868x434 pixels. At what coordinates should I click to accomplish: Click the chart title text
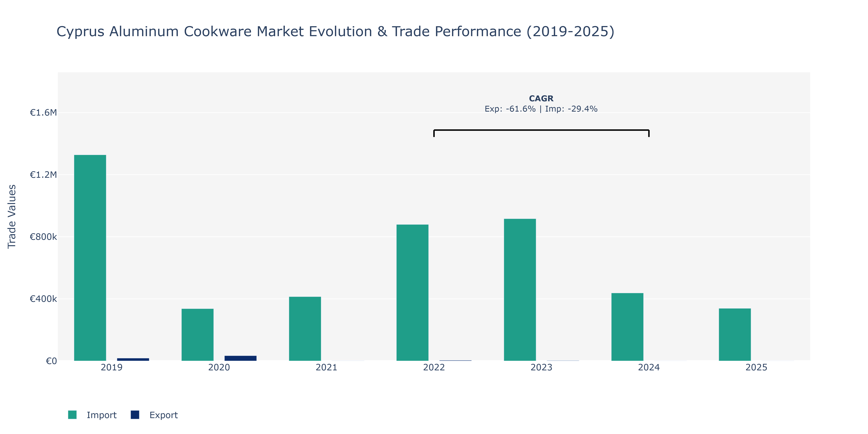pos(335,31)
